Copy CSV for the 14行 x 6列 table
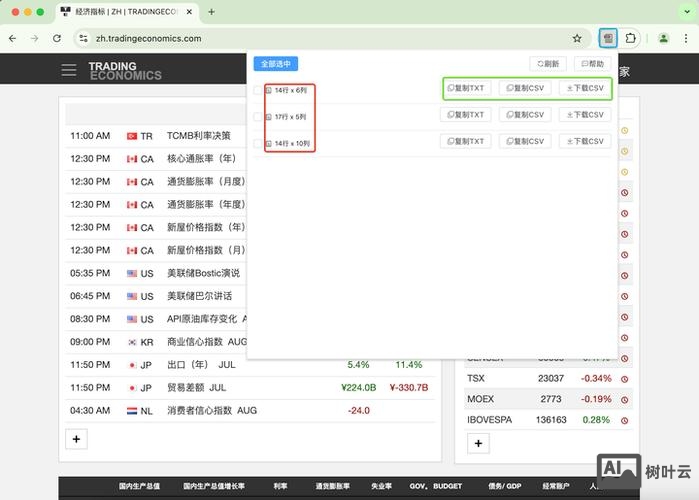 (525, 88)
